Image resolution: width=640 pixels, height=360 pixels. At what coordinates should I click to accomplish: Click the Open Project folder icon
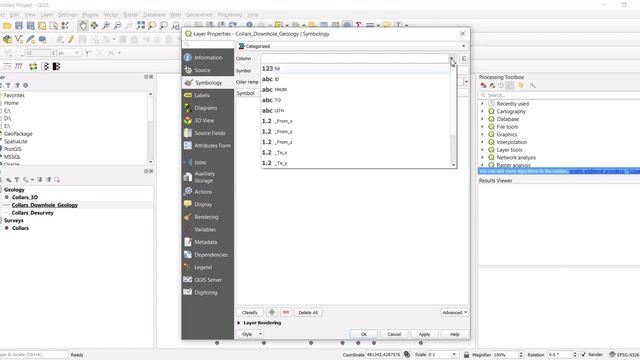tap(7, 26)
